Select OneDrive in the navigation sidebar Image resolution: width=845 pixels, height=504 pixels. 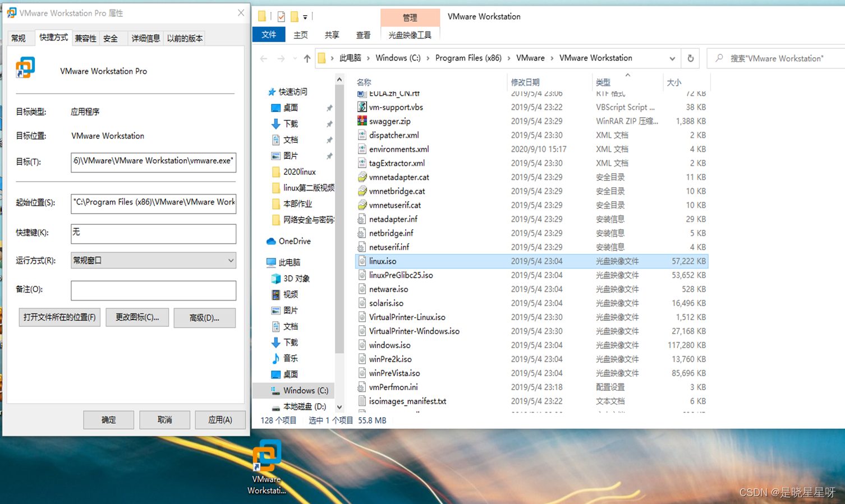pos(290,241)
